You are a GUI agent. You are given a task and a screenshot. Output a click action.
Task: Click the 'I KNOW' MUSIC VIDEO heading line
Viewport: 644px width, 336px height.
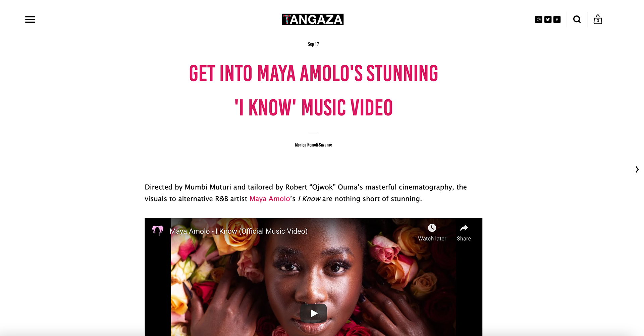(x=313, y=108)
